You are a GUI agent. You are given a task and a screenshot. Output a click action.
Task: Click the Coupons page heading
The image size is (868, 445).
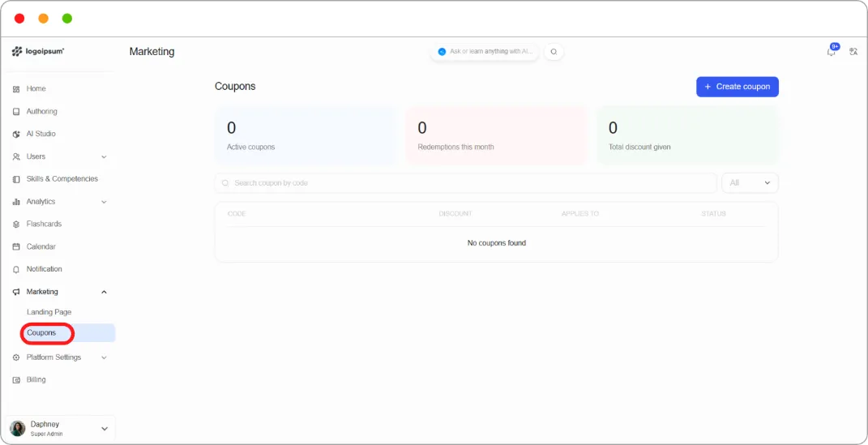[235, 87]
